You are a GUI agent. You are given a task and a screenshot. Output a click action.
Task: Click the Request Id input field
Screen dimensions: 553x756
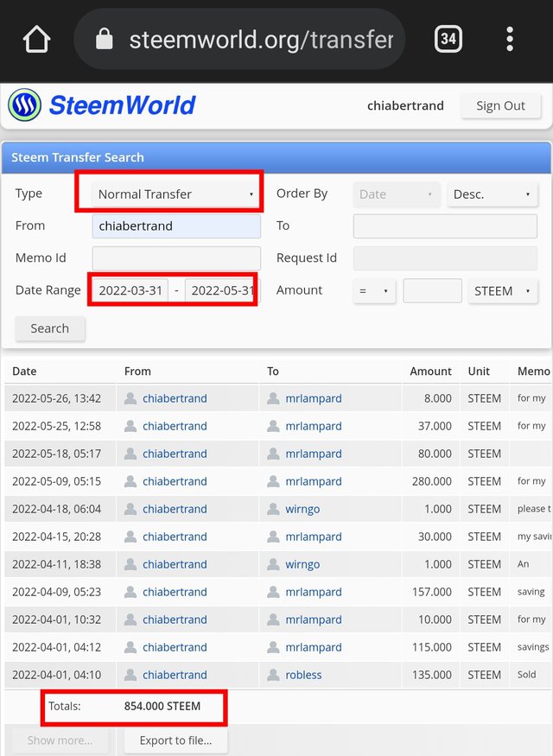445,258
